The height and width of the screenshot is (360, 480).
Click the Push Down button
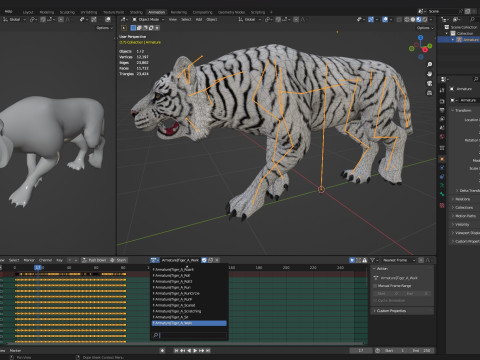tap(95, 260)
